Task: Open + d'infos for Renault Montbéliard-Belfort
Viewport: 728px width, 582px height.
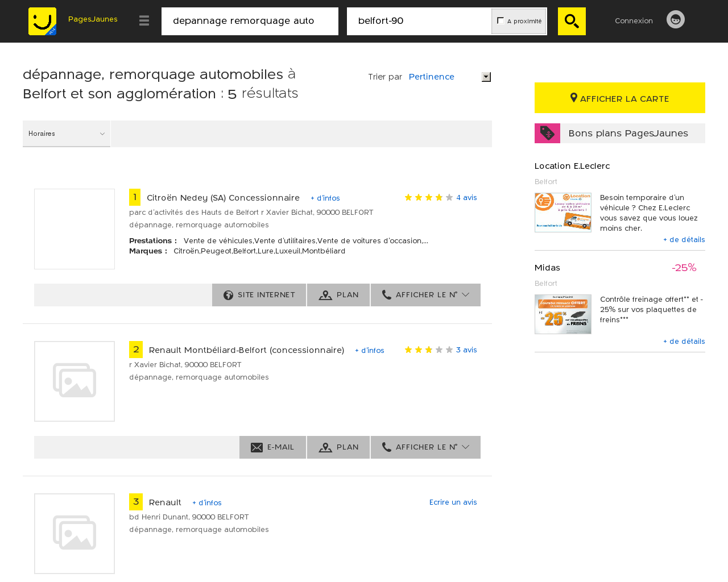Action: point(370,351)
